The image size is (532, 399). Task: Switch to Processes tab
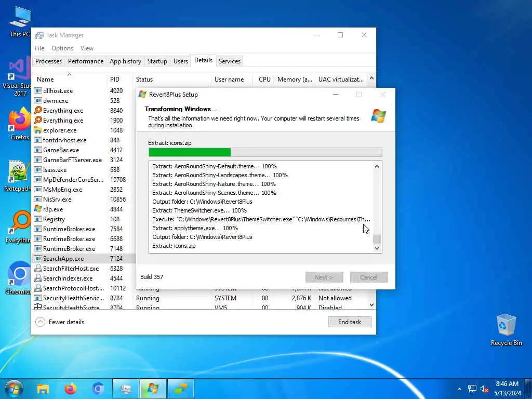(x=48, y=61)
